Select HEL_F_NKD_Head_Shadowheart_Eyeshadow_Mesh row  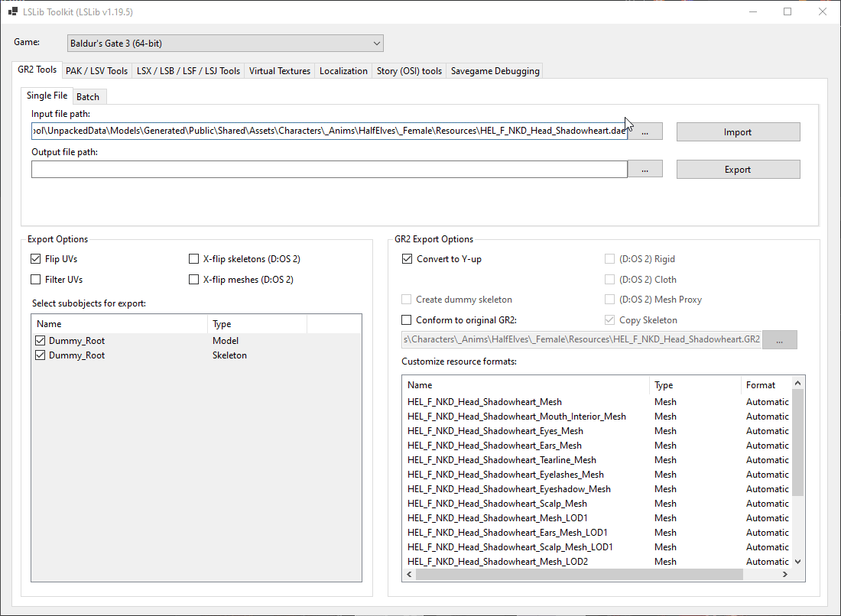point(598,489)
